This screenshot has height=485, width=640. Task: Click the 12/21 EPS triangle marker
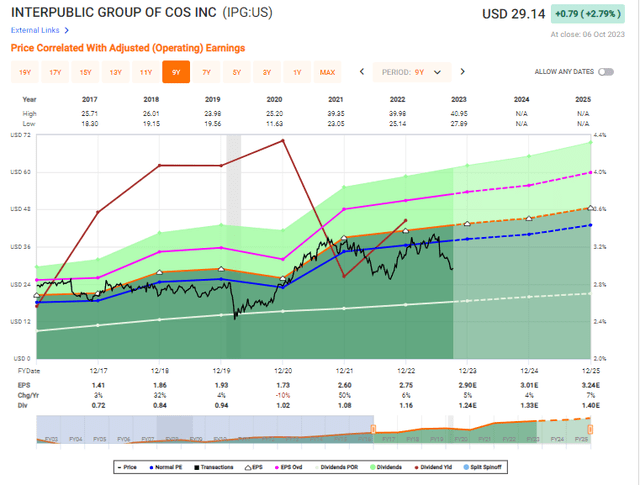point(344,238)
